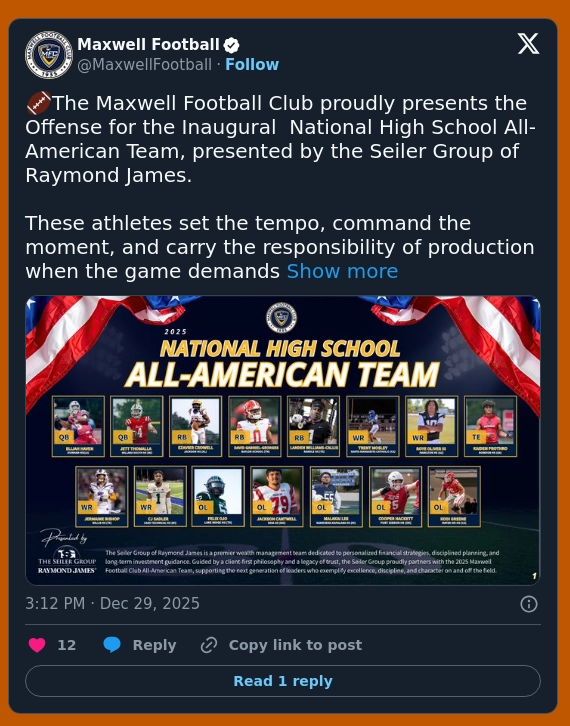Image resolution: width=570 pixels, height=726 pixels.
Task: Click the reply speech bubble icon
Action: click(x=112, y=645)
